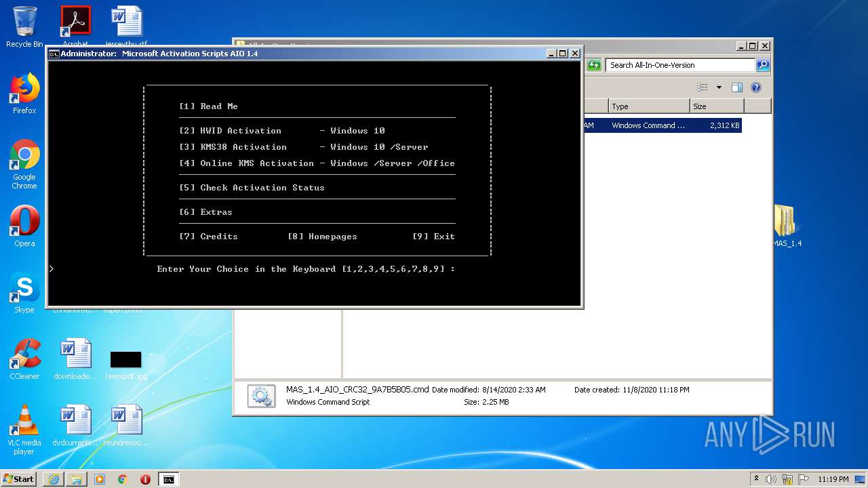Click the '[1] Read Me' line in console

tap(208, 106)
